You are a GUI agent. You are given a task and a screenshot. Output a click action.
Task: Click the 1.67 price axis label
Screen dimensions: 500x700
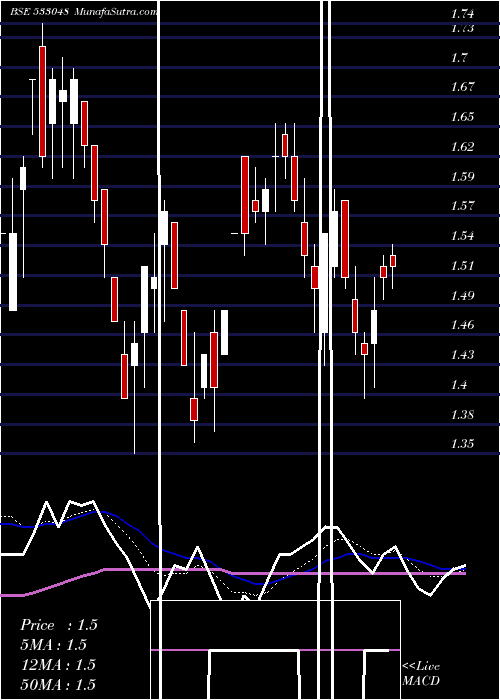click(x=462, y=87)
